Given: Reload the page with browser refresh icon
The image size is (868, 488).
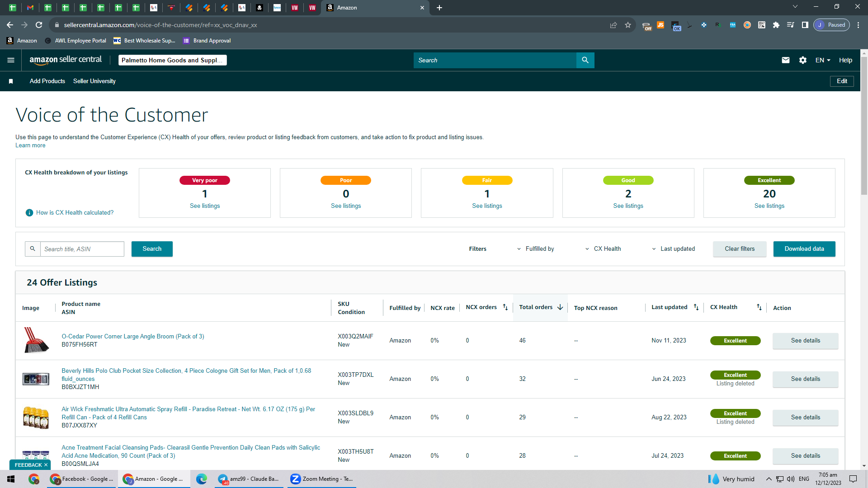Looking at the screenshot, I should pos(39,25).
